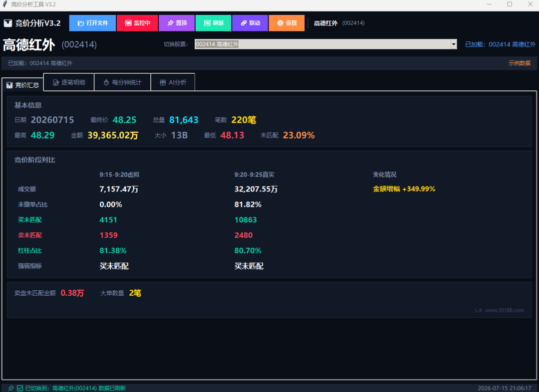The height and width of the screenshot is (392, 539).
Task: Switch to AI分析 tab
Action: coord(173,82)
